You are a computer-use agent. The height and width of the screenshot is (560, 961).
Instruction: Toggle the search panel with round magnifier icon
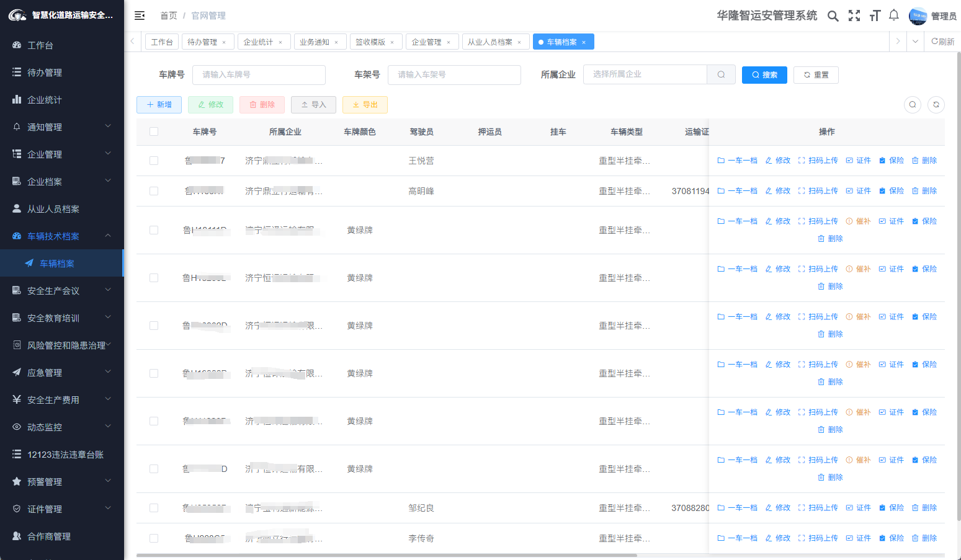[x=913, y=105]
